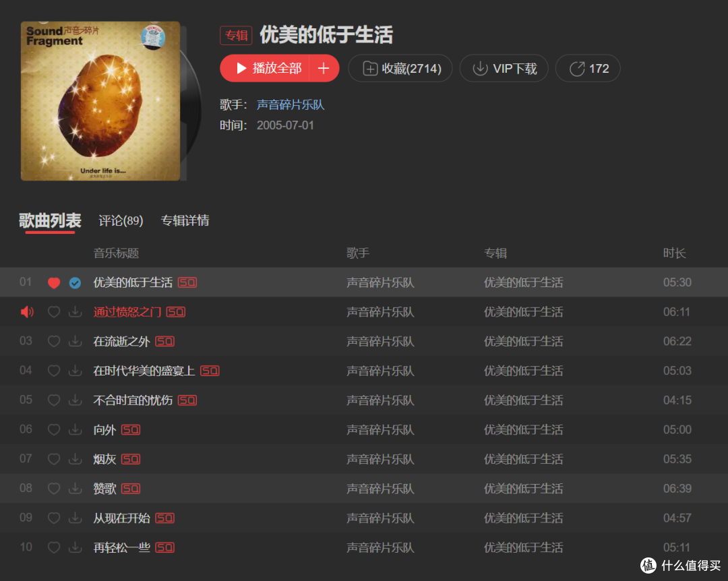The height and width of the screenshot is (581, 728).
Task: Open the Sound Fragment album cover image
Action: coord(100,101)
